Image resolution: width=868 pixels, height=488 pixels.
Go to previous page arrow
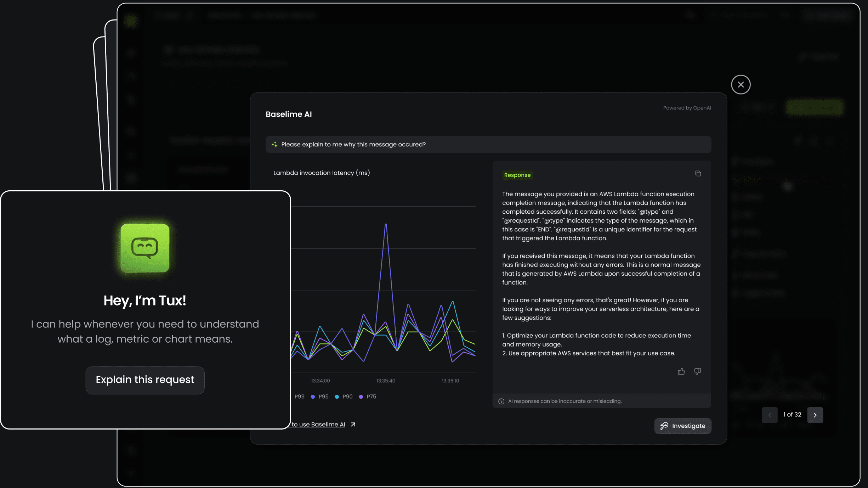coord(769,415)
